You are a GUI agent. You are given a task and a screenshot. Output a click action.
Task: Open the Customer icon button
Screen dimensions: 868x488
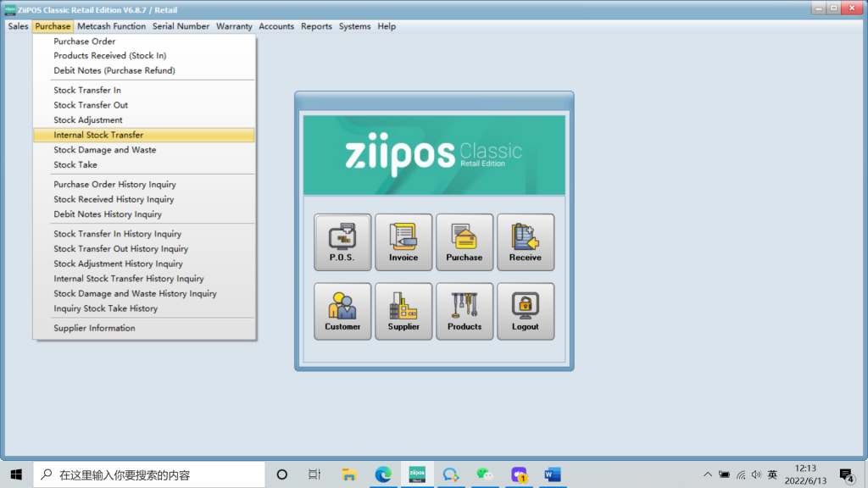pos(342,311)
